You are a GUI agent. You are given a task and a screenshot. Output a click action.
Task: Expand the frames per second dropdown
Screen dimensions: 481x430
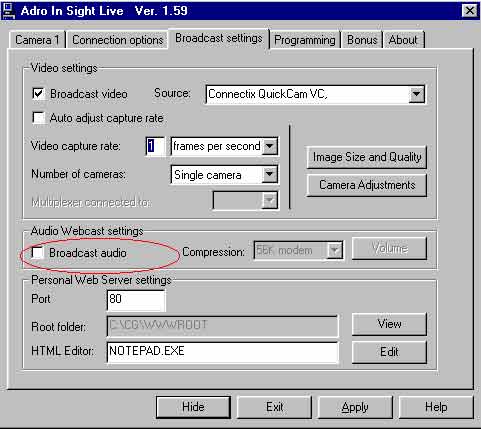coord(269,146)
